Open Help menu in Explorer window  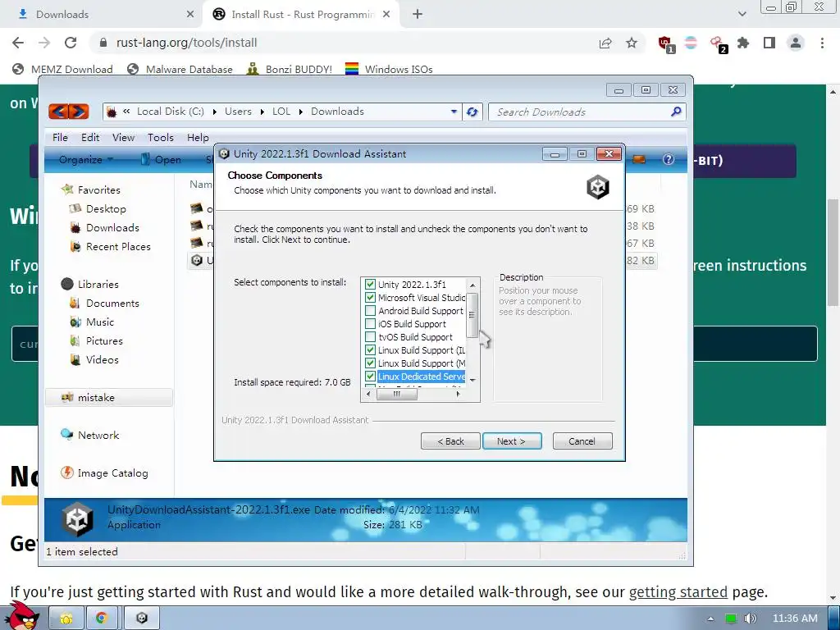pyautogui.click(x=198, y=137)
